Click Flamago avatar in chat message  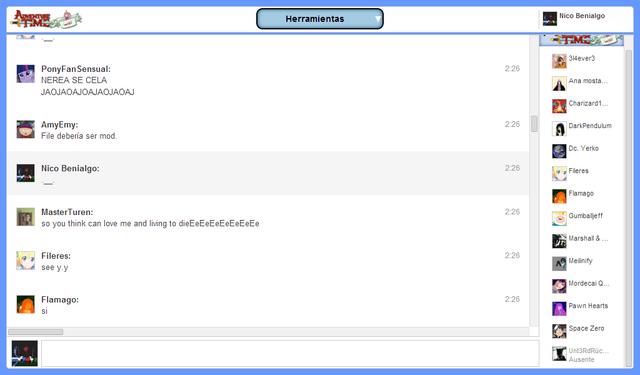tap(25, 304)
